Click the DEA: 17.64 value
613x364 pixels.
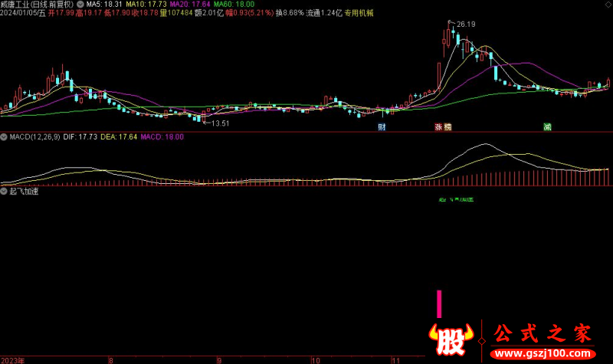[119, 137]
